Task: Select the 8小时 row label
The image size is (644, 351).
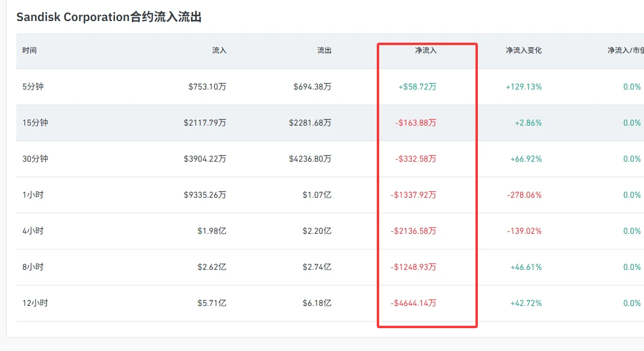Action: [33, 267]
